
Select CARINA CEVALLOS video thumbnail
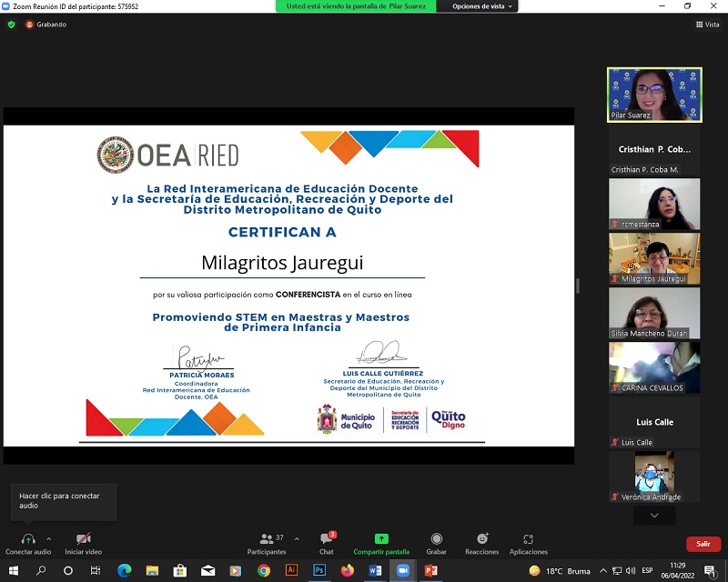pyautogui.click(x=654, y=367)
